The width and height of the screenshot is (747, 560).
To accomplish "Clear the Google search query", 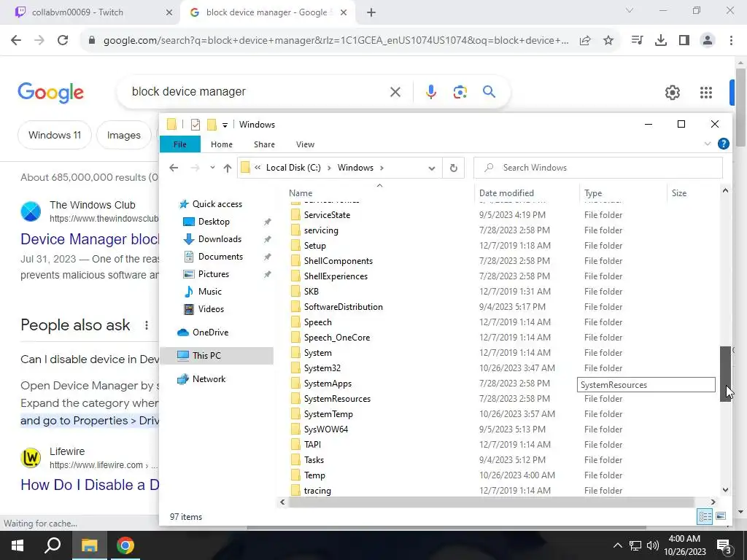I will click(395, 91).
